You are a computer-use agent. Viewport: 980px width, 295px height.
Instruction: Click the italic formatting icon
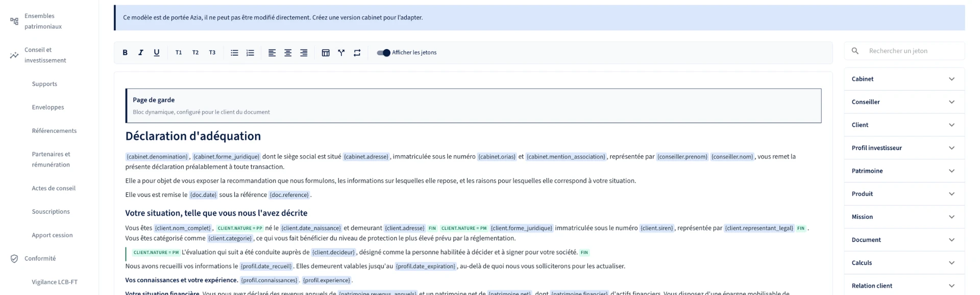tap(141, 53)
